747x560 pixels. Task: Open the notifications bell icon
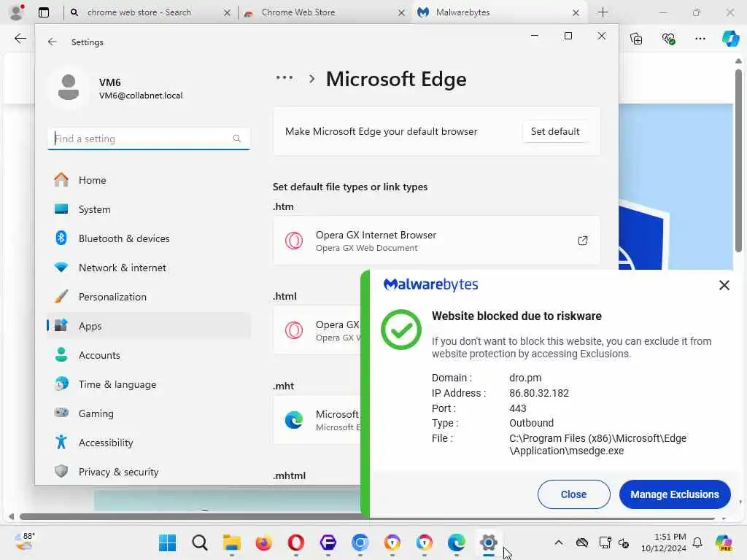pos(697,542)
